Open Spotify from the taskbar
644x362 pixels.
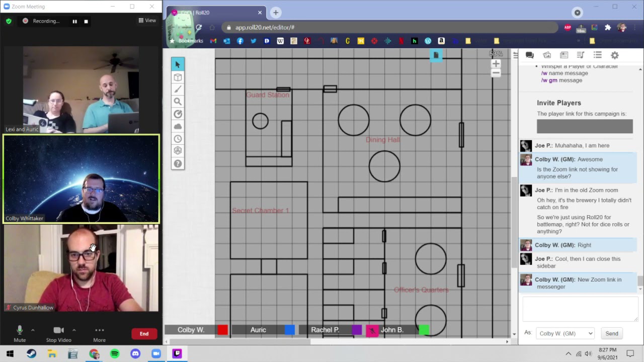point(115,354)
